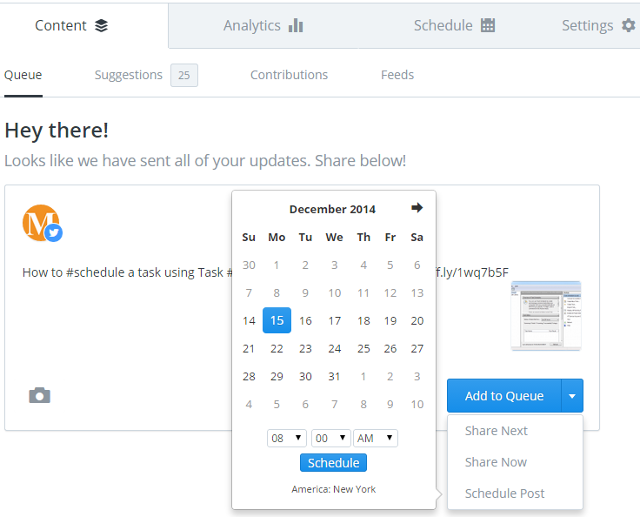Switch to the Suggestions tab
Screen dimensions: 640x517
[x=128, y=75]
